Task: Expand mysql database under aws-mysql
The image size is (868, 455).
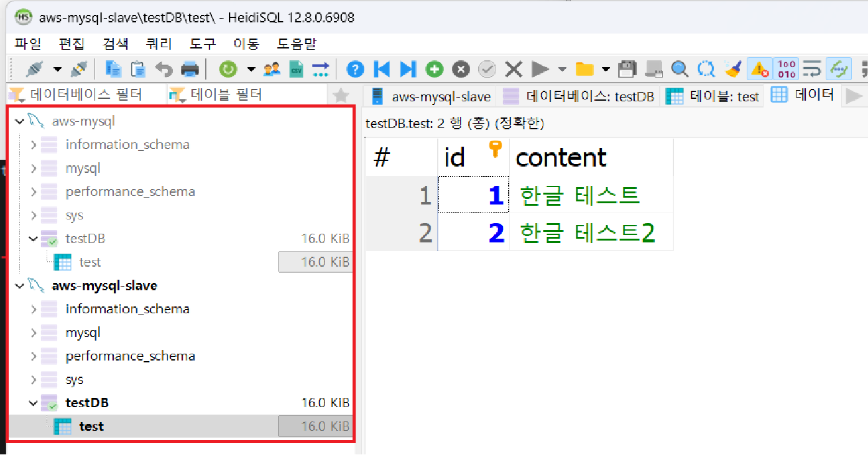Action: point(34,168)
